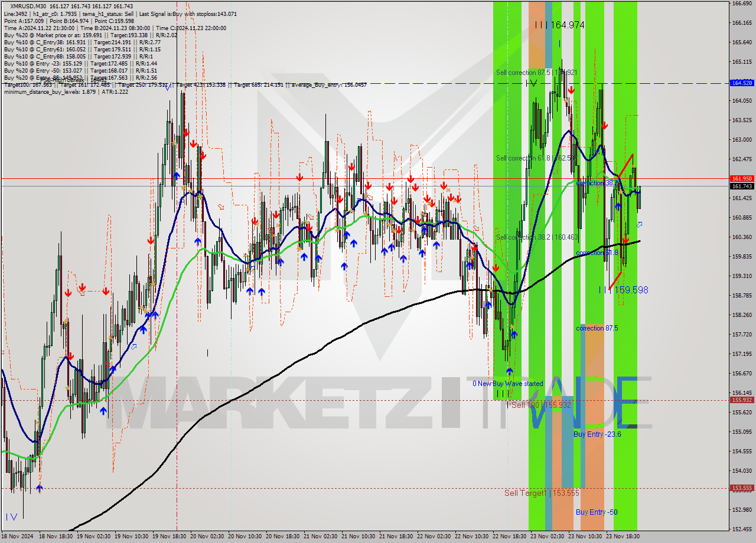Image resolution: width=756 pixels, height=543 pixels.
Task: Click the blue 'correction 87.5' label
Action: pos(597,328)
